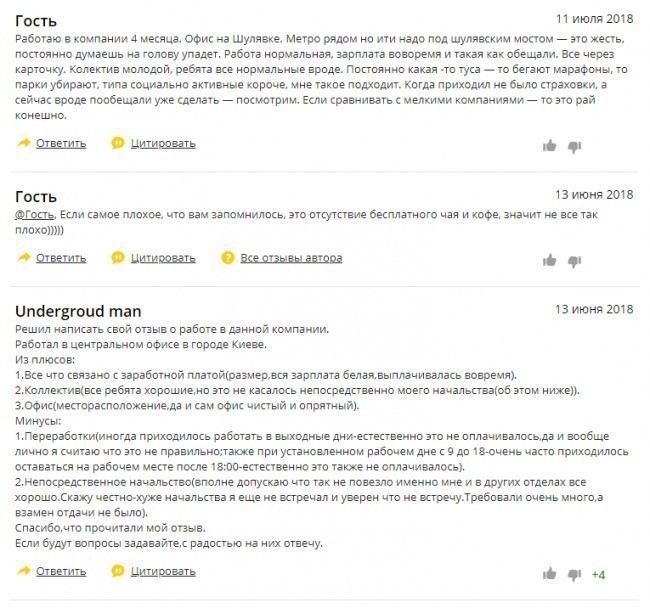Open the @Гость mention link
This screenshot has height=608, width=650.
(x=34, y=215)
